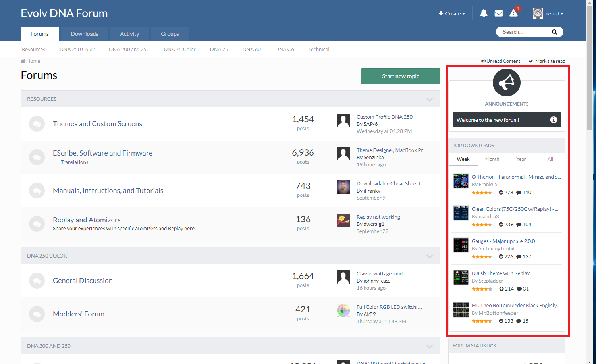Collapse the DNA 250 Color category
The width and height of the screenshot is (596, 364).
point(429,256)
